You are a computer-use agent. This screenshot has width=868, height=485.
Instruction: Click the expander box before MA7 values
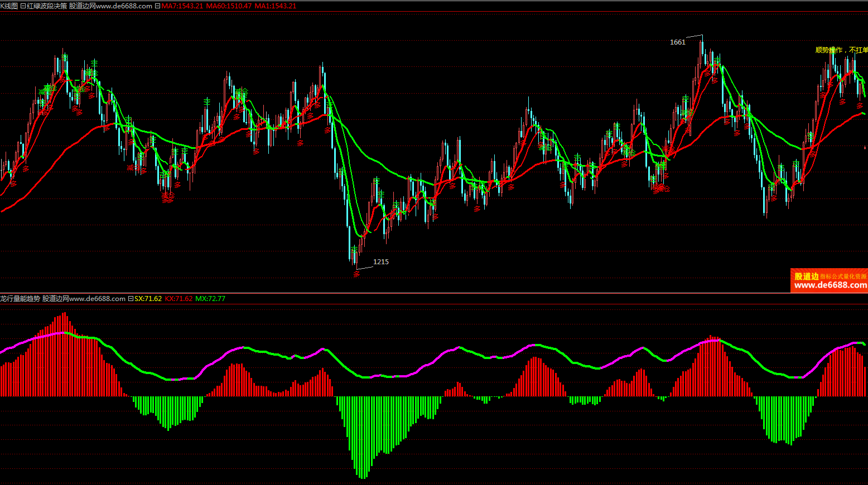click(x=157, y=6)
